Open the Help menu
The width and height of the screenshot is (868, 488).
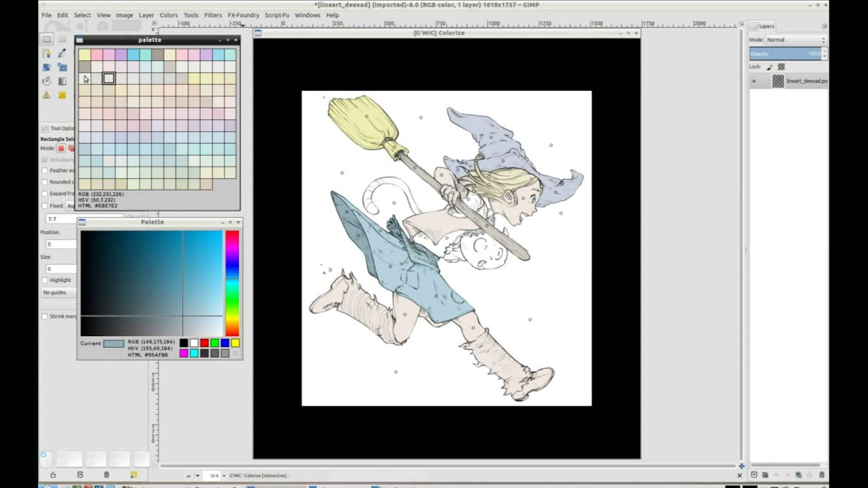point(332,15)
